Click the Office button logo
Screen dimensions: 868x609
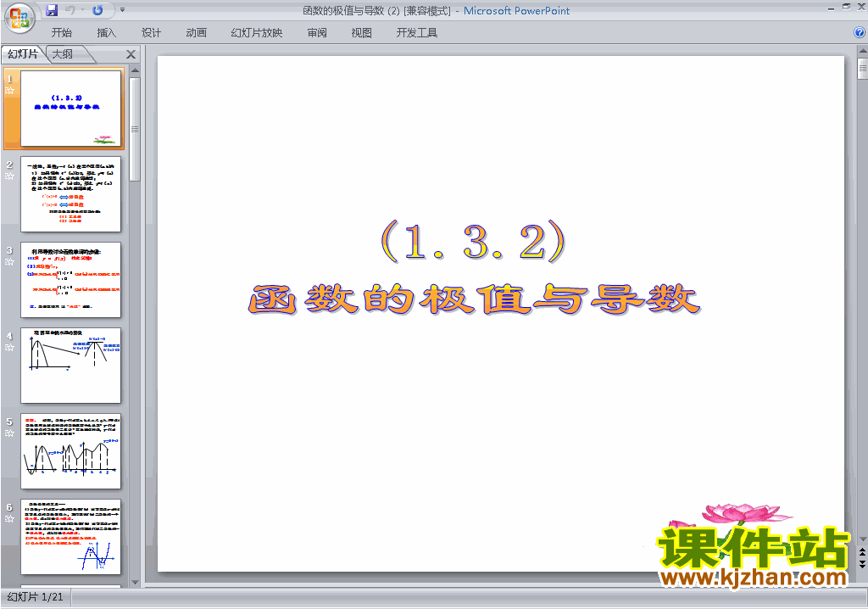[x=19, y=19]
